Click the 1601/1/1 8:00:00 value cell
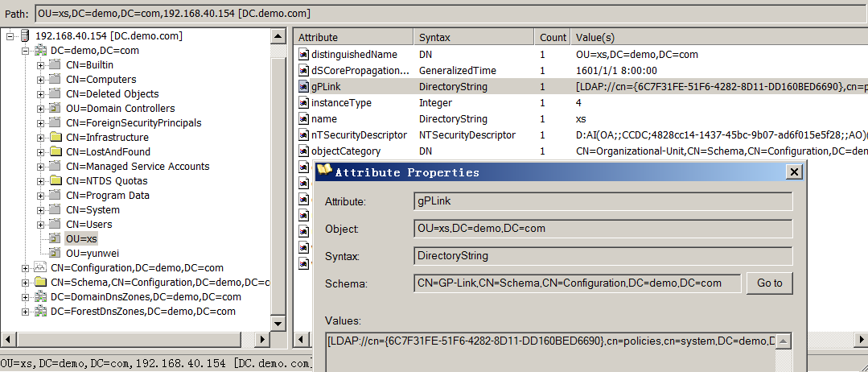 coord(617,70)
